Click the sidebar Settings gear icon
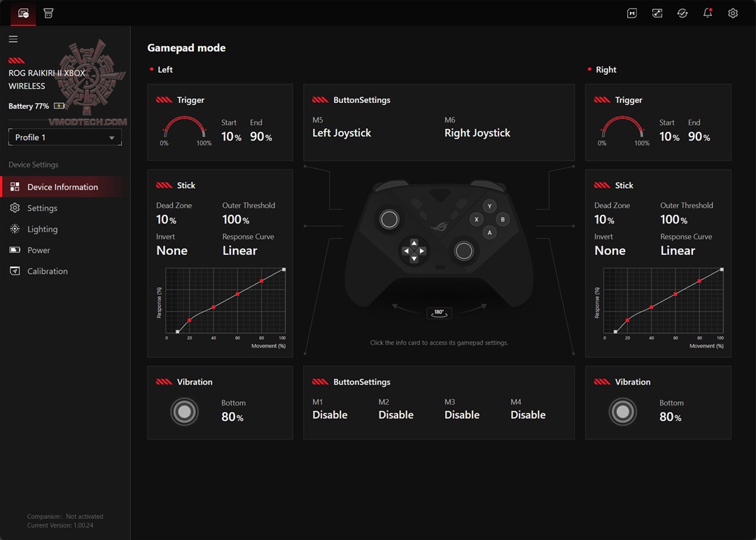 [x=15, y=208]
